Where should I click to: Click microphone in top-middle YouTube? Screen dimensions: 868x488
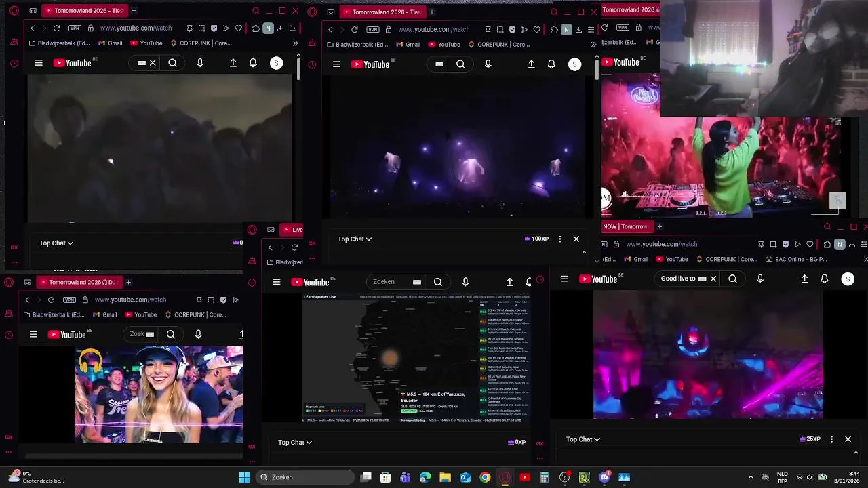tap(488, 64)
